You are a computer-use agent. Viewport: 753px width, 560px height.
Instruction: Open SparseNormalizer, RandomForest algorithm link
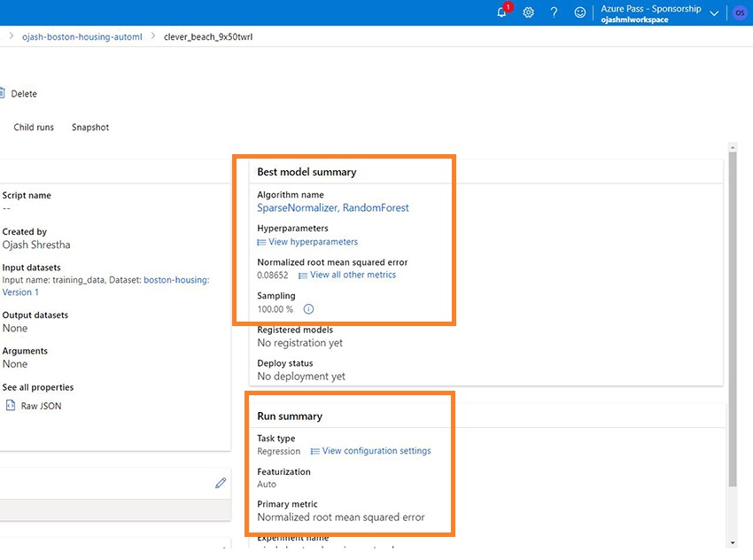333,208
